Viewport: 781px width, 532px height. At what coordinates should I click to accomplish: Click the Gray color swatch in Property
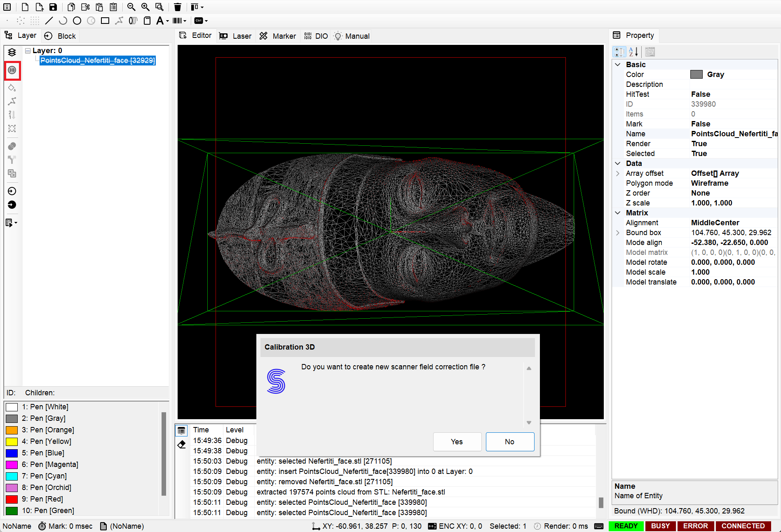(697, 75)
